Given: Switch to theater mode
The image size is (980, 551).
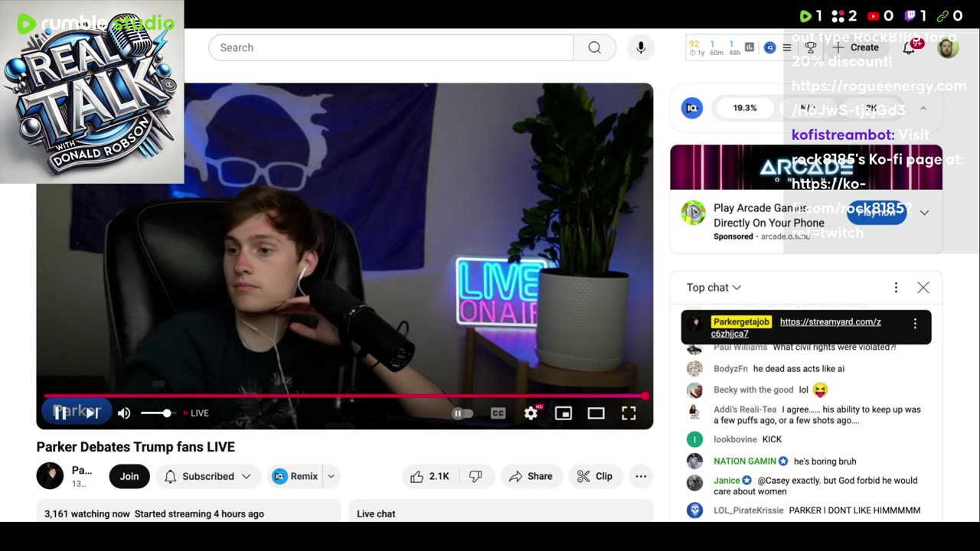Looking at the screenshot, I should coord(596,413).
